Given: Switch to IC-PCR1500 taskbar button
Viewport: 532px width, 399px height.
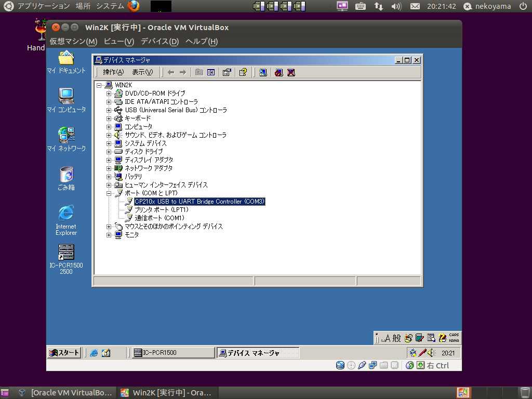Looking at the screenshot, I should click(x=173, y=353).
